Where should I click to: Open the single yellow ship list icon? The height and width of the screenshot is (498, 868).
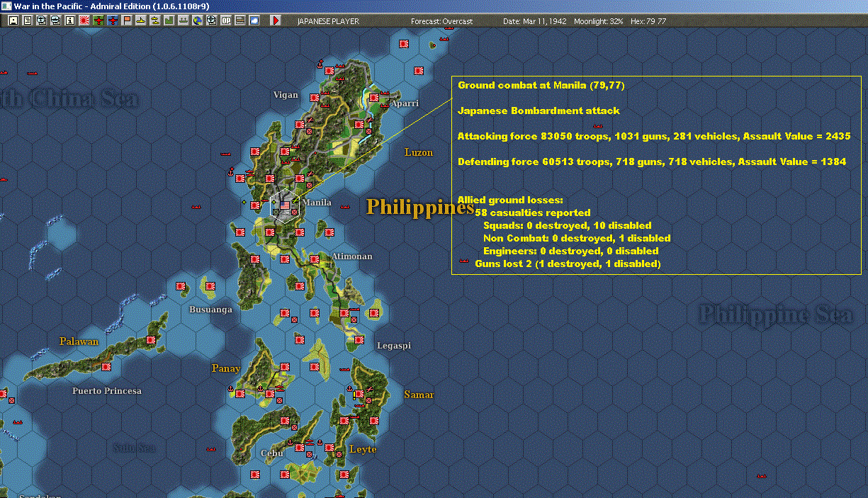[x=141, y=21]
